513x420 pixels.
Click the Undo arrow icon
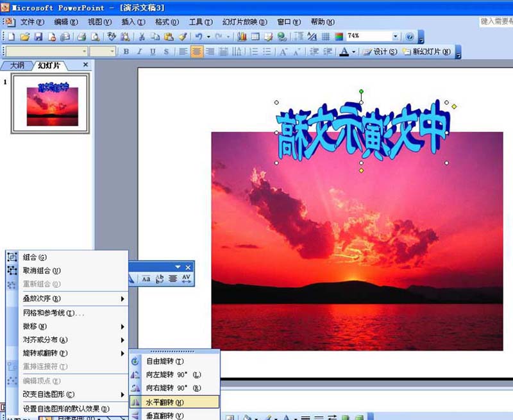point(199,37)
